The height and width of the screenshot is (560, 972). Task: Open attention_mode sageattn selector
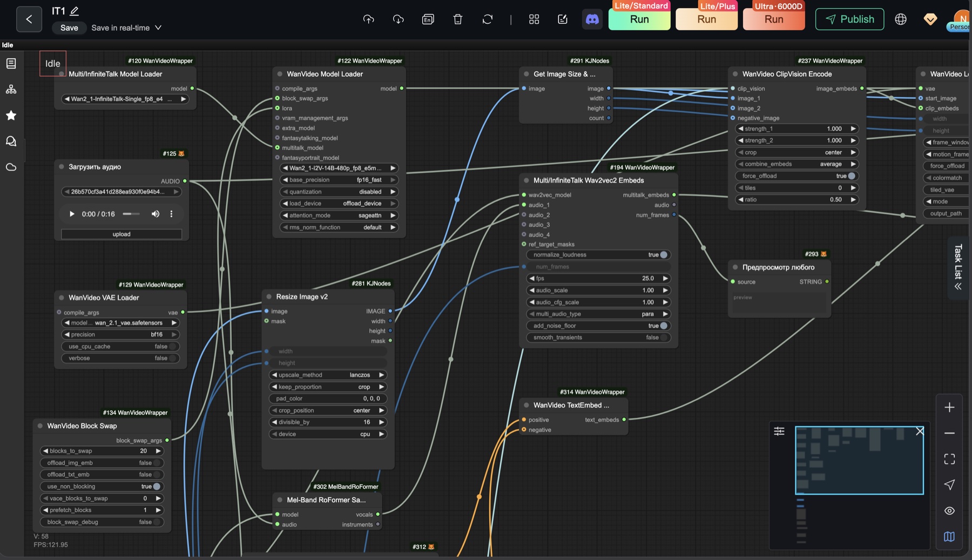tap(339, 215)
